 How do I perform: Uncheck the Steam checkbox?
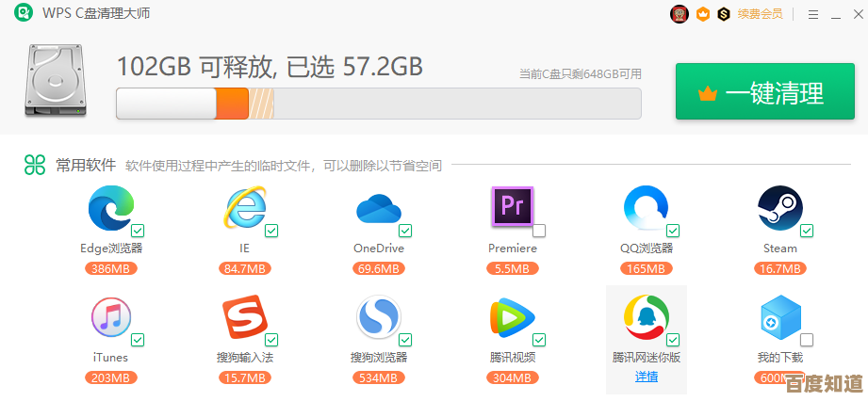(807, 231)
